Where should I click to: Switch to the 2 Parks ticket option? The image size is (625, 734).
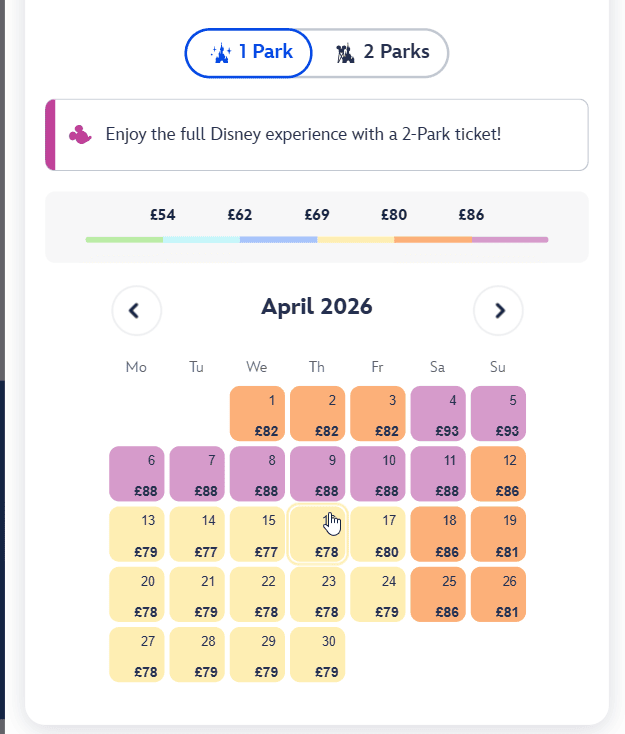(381, 53)
